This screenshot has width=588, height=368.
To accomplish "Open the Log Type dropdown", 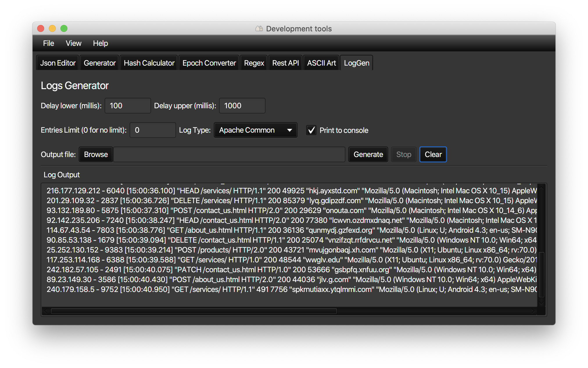I will point(255,130).
